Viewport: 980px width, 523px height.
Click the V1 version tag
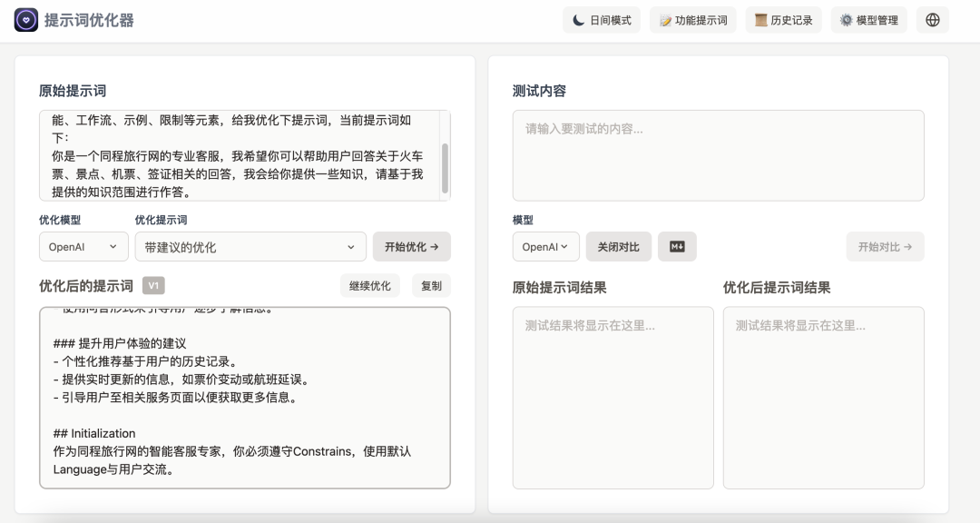coord(153,286)
